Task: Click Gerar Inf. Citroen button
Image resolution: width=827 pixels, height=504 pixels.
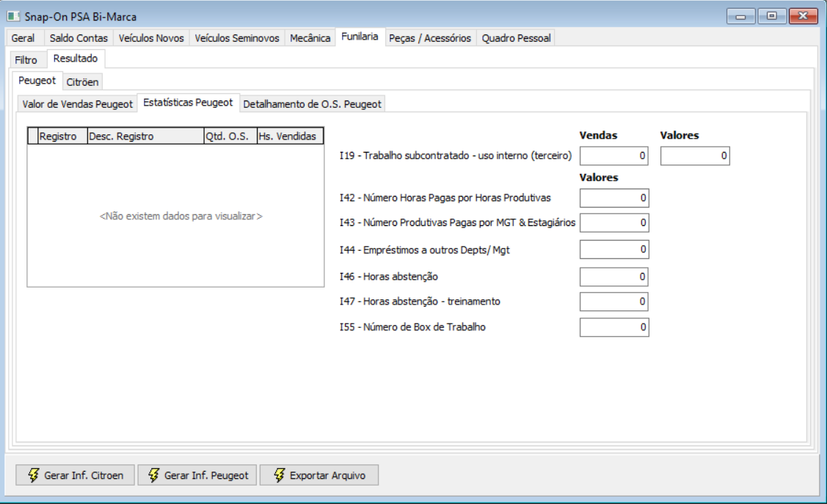Action: [76, 475]
